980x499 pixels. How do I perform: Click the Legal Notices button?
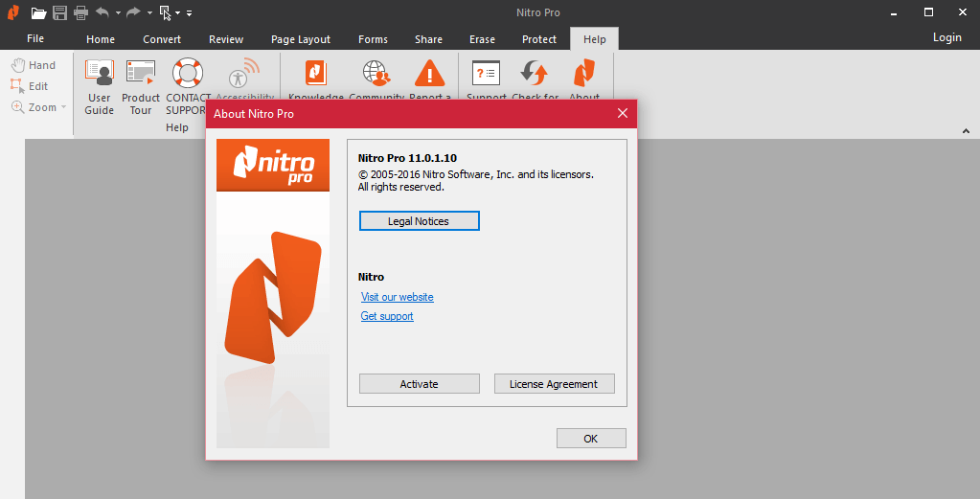pos(419,221)
